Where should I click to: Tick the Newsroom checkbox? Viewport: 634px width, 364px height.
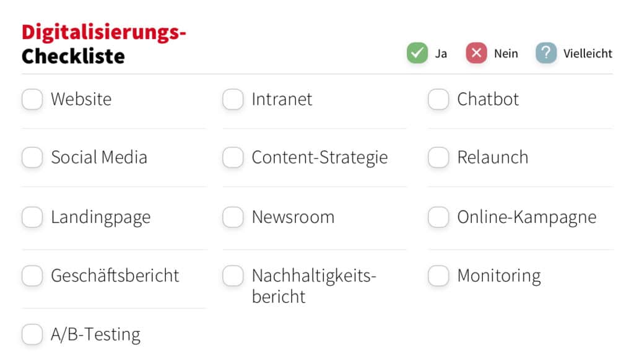tap(233, 217)
